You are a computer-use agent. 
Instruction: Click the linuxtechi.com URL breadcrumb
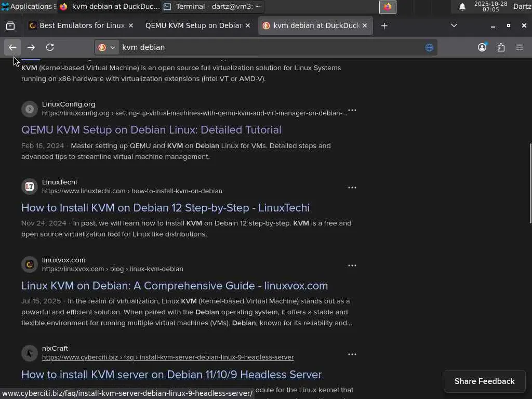(132, 191)
